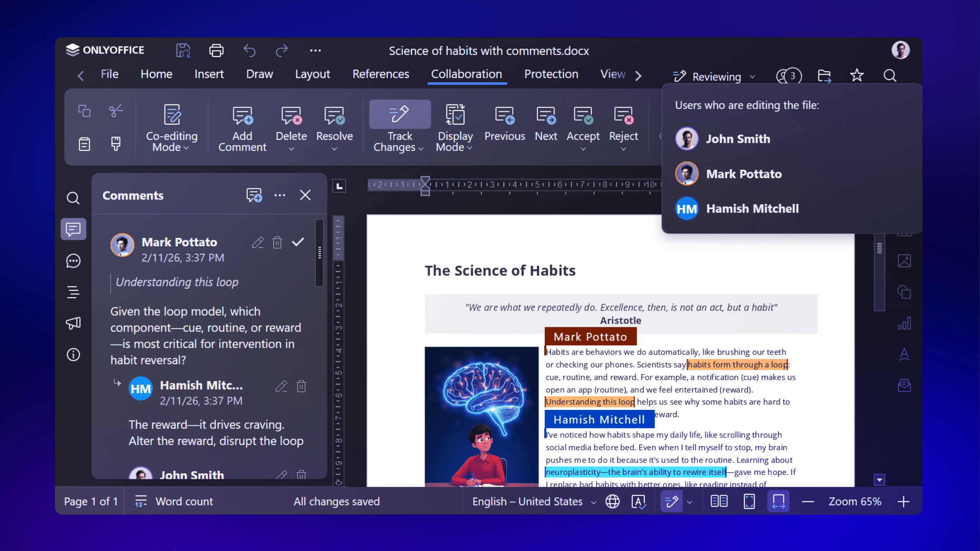Expand the Accept dropdown arrow
Image resolution: width=980 pixels, height=551 pixels.
(583, 149)
